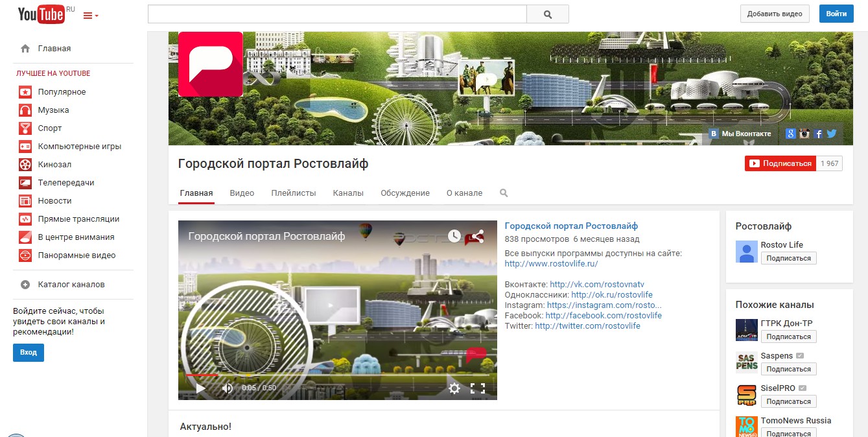The width and height of the screenshot is (868, 437).
Task: Switch to the Обсуждение tab
Action: point(405,193)
